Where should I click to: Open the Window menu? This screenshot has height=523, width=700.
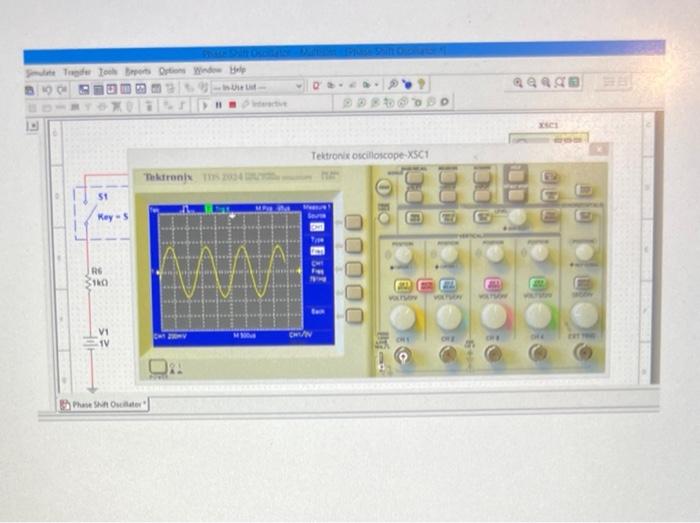click(x=207, y=70)
